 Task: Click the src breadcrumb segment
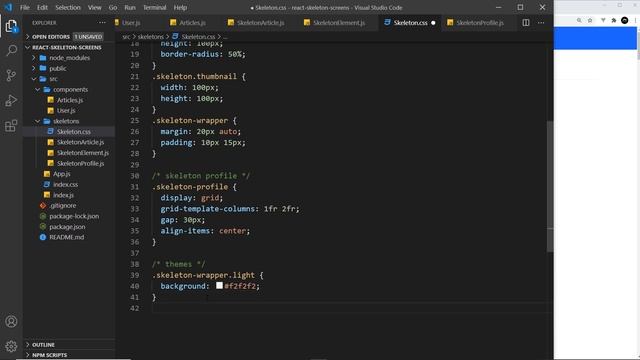[x=126, y=37]
